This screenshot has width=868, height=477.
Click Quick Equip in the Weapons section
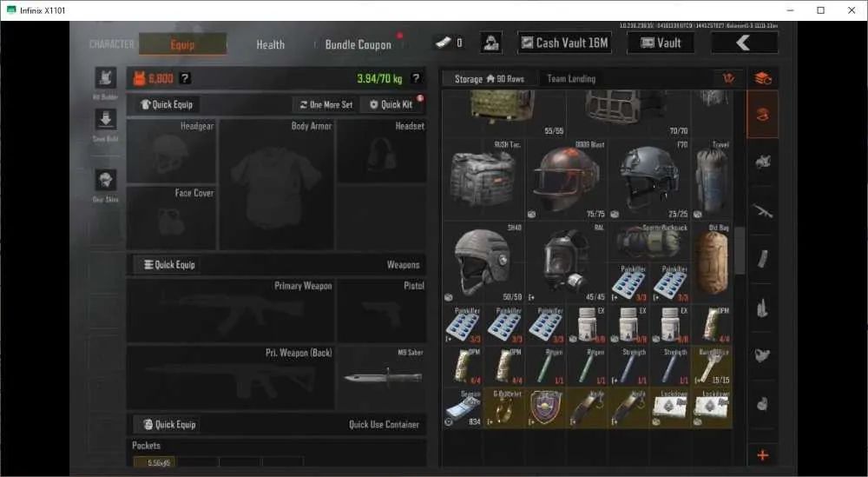pos(169,265)
